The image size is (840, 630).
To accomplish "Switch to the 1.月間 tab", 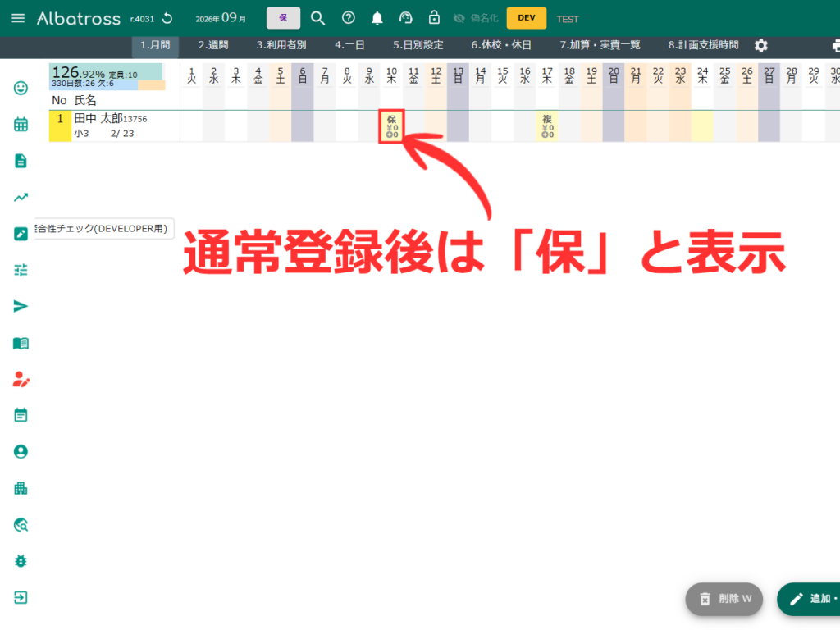I will (155, 46).
